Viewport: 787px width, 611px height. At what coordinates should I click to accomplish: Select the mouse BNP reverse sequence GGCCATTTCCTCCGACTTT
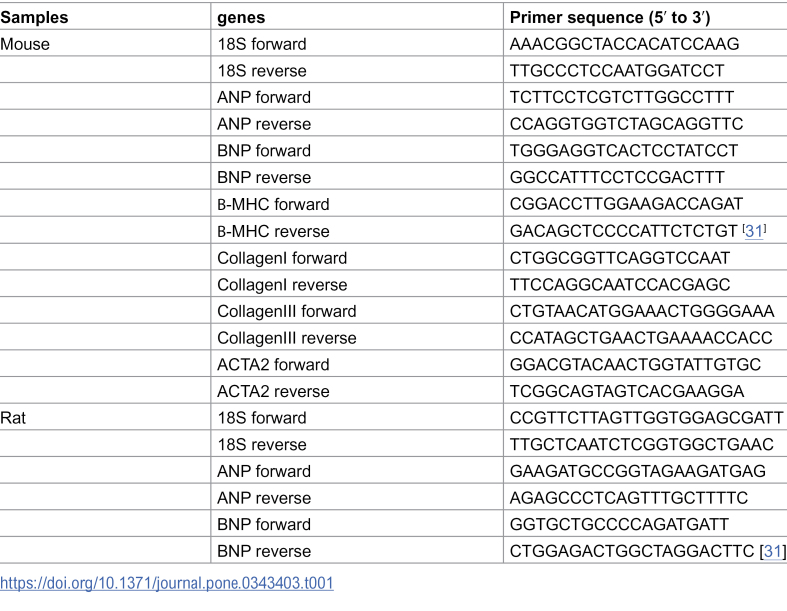[x=617, y=177]
